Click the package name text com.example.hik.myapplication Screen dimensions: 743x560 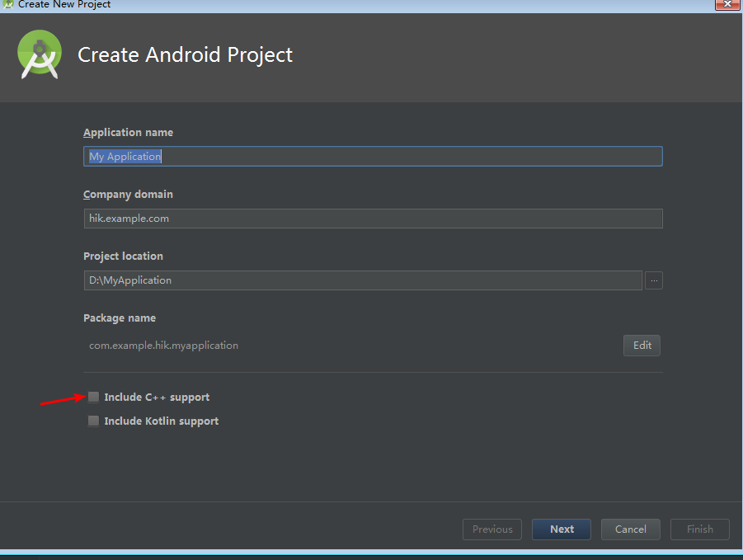click(163, 346)
